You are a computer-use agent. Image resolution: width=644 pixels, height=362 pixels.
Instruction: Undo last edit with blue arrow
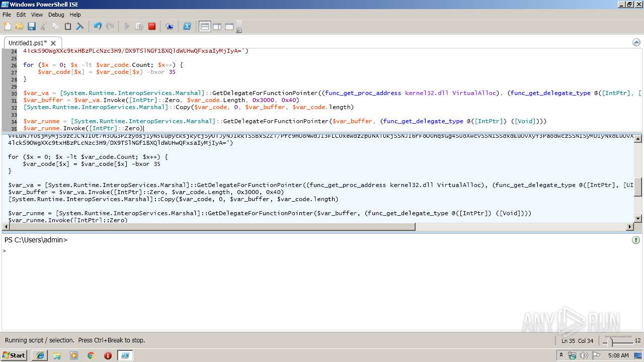click(98, 27)
